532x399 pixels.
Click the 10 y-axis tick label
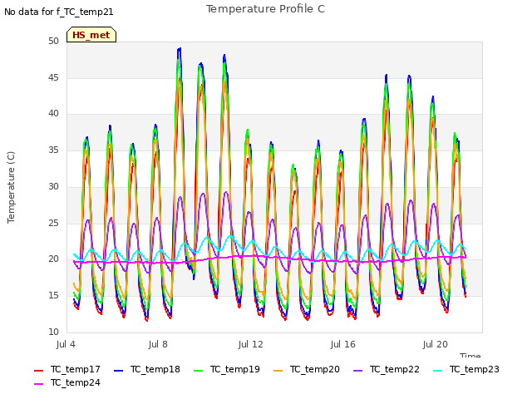tap(53, 332)
